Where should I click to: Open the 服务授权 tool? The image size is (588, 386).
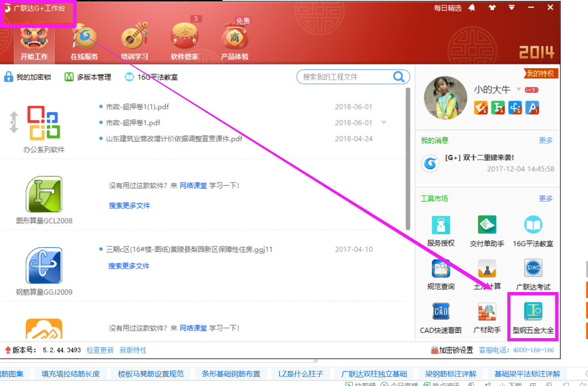click(441, 231)
